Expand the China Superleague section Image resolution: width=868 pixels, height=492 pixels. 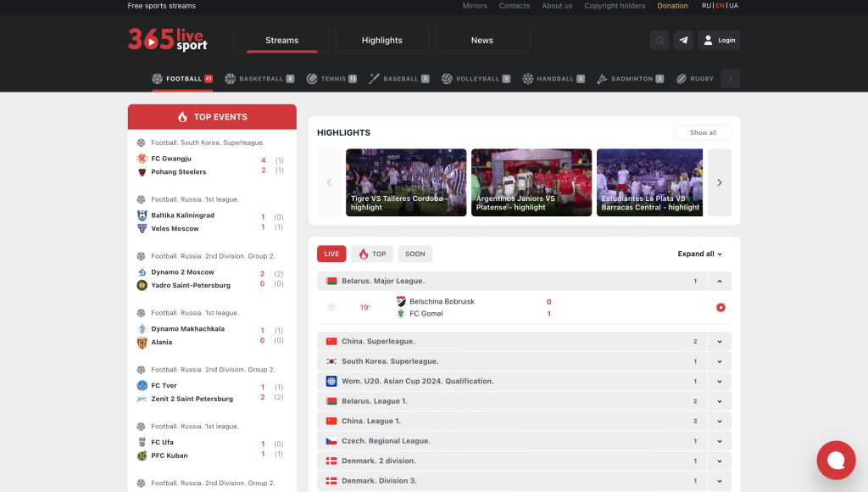click(x=720, y=341)
